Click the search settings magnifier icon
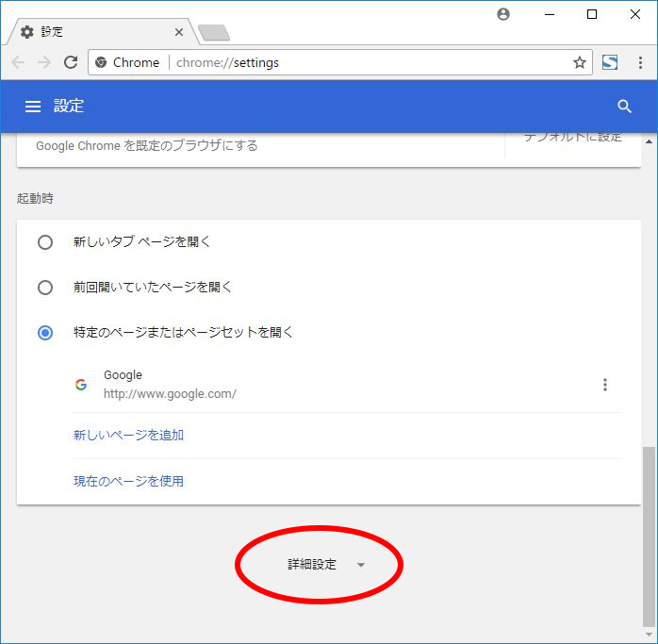The image size is (658, 644). tap(624, 107)
